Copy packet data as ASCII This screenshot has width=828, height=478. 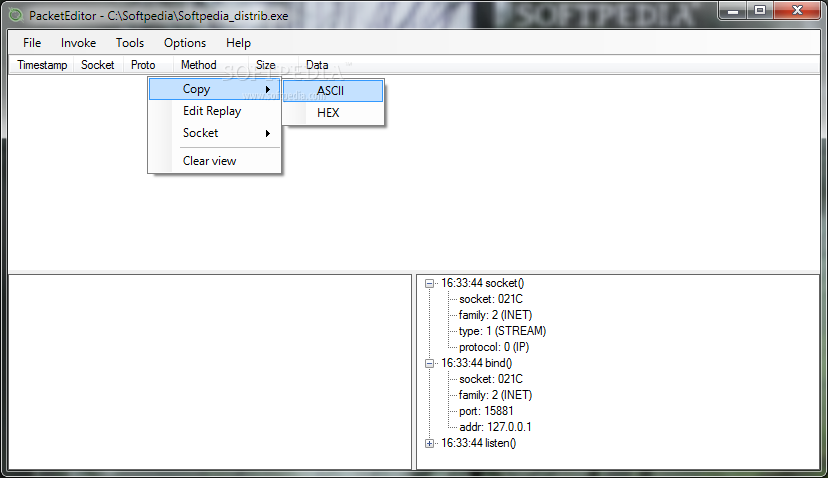[x=333, y=91]
